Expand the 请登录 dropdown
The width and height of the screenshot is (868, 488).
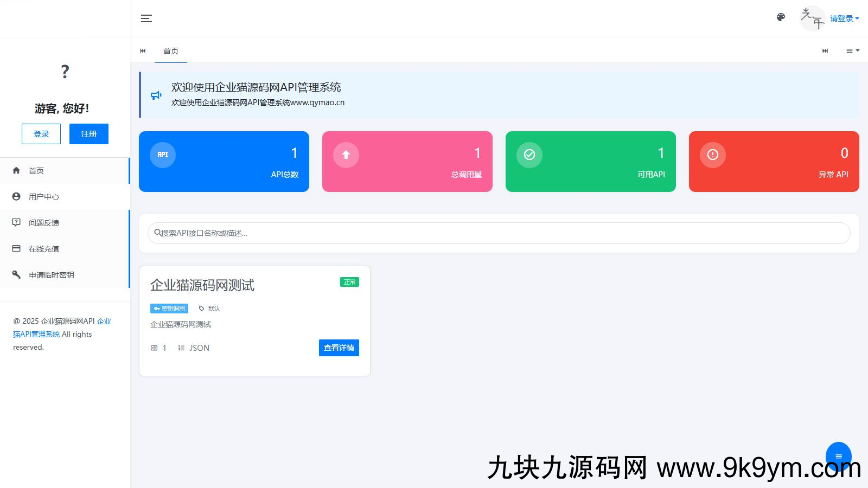pos(844,18)
